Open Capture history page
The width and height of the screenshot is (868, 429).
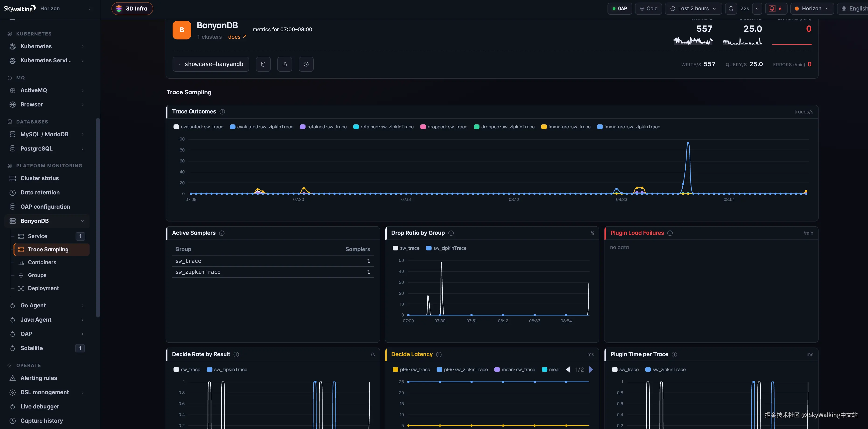47,421
